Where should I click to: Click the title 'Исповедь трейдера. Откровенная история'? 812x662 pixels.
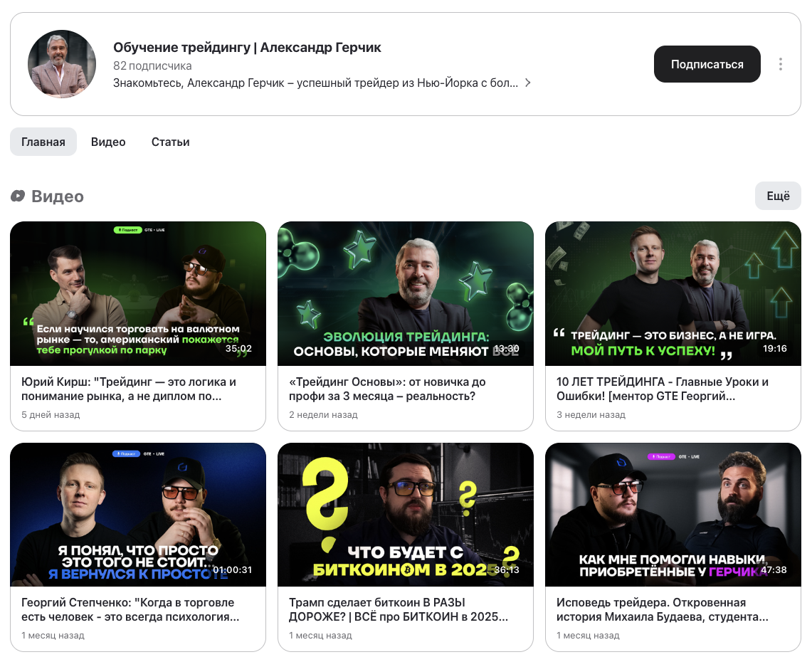(x=663, y=610)
